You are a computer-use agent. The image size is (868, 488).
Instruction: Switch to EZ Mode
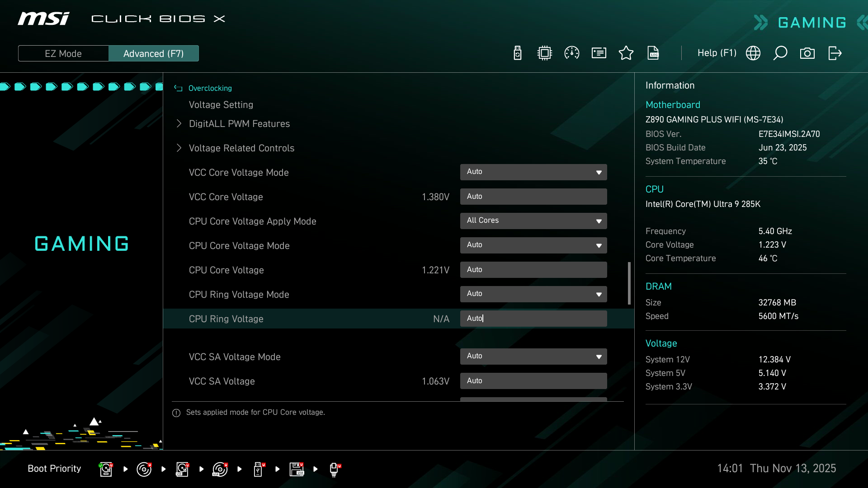click(63, 53)
